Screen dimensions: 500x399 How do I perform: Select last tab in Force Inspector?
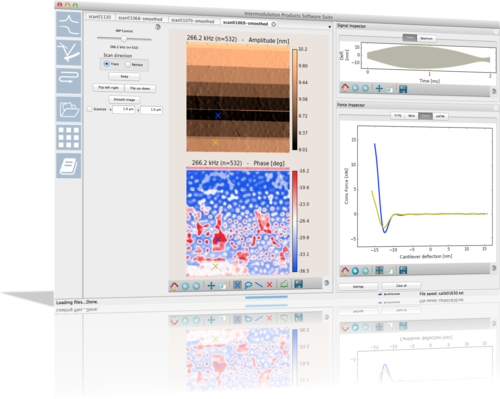440,116
